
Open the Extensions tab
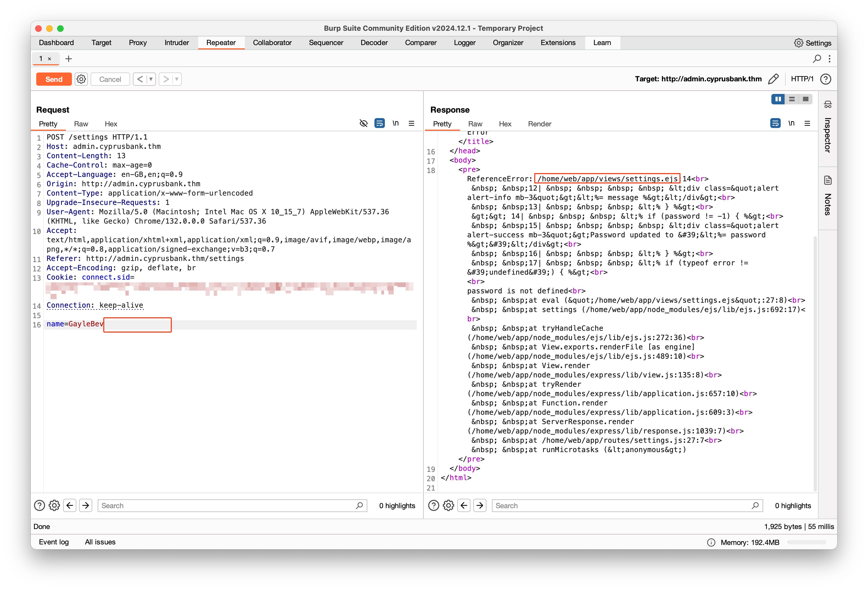point(558,43)
